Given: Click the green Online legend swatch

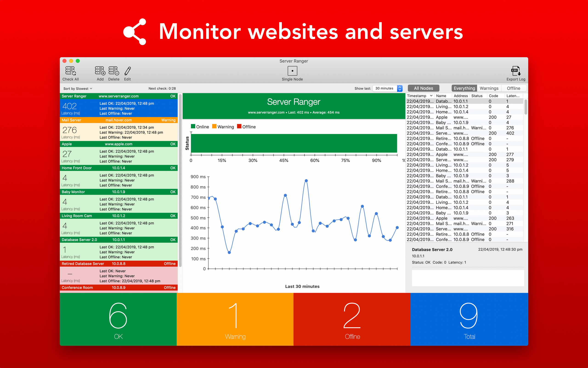Looking at the screenshot, I should (193, 126).
